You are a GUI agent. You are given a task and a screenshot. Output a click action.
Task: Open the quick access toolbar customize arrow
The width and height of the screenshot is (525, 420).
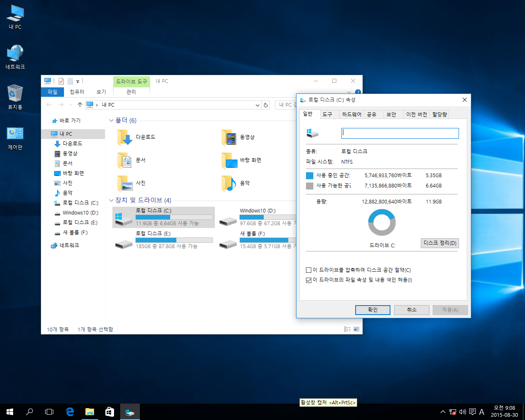coord(78,81)
